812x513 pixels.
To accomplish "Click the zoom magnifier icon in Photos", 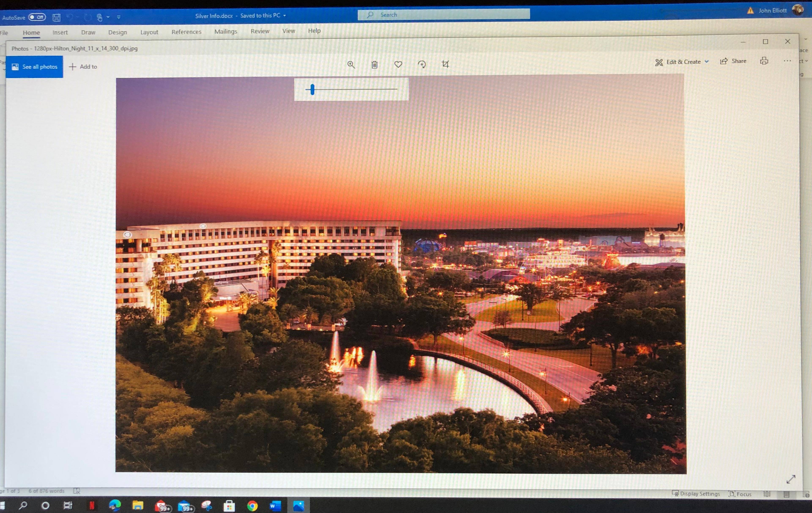I will click(351, 65).
